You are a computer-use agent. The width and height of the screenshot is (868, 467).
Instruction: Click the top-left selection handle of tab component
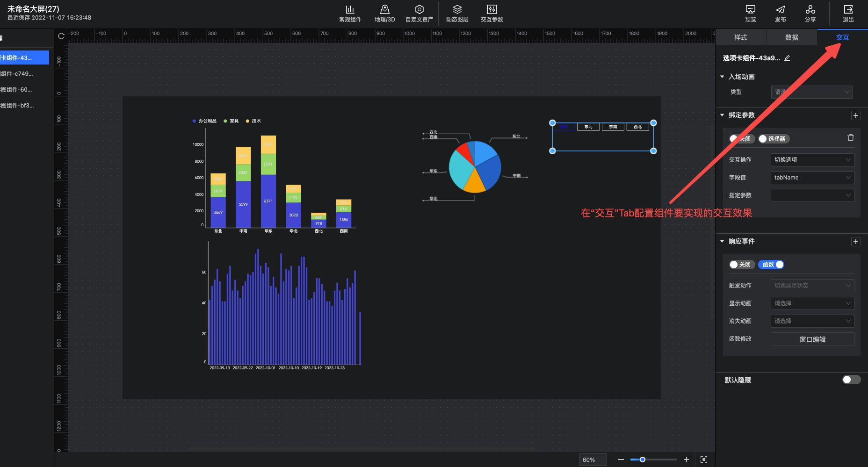[552, 123]
